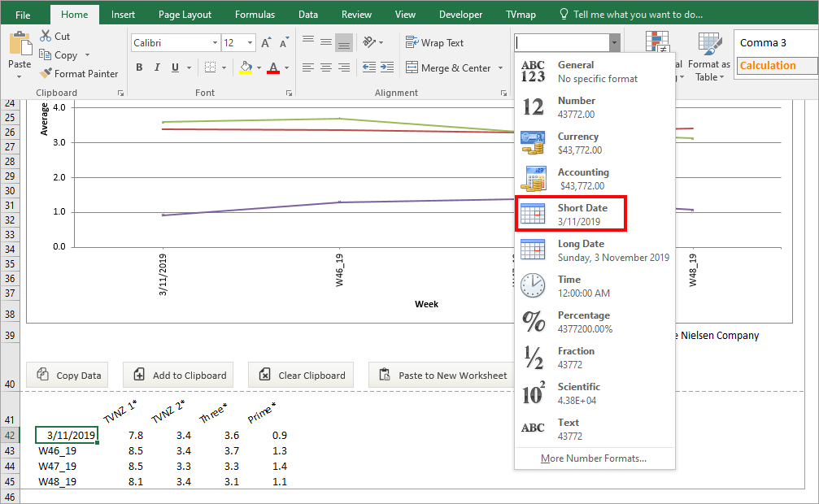Toggle Italic formatting
This screenshot has height=504, width=819.
[157, 67]
